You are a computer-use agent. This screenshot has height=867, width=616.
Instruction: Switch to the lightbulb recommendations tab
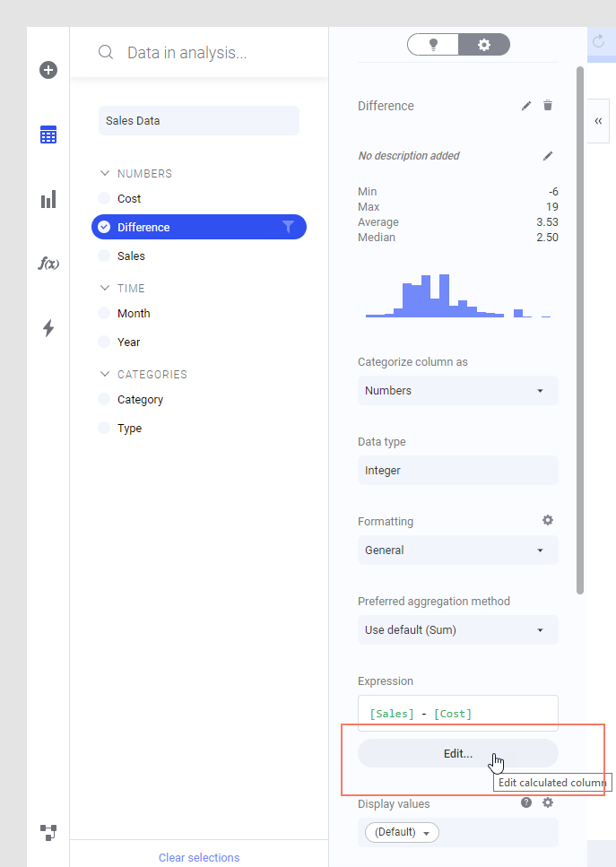click(x=433, y=45)
